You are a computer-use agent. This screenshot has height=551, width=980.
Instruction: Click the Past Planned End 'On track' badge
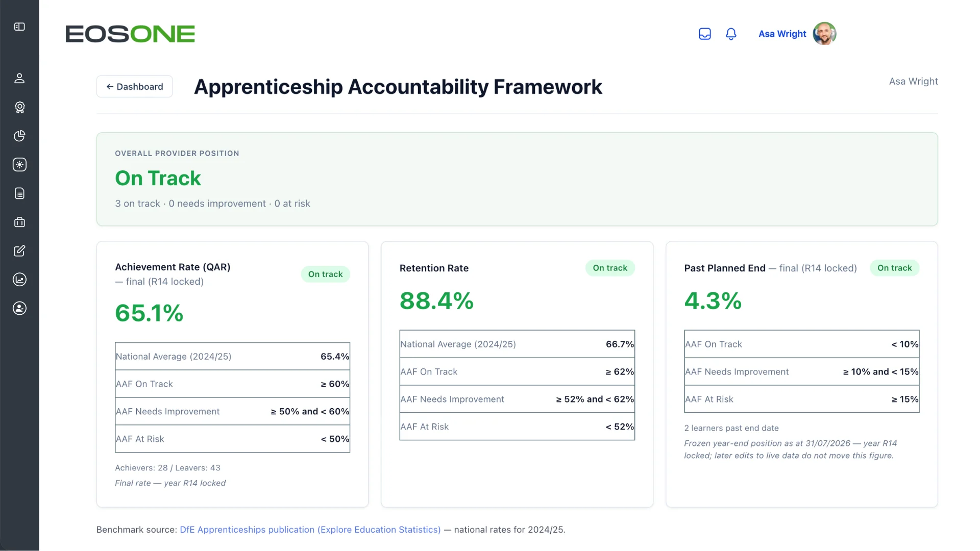pyautogui.click(x=894, y=268)
